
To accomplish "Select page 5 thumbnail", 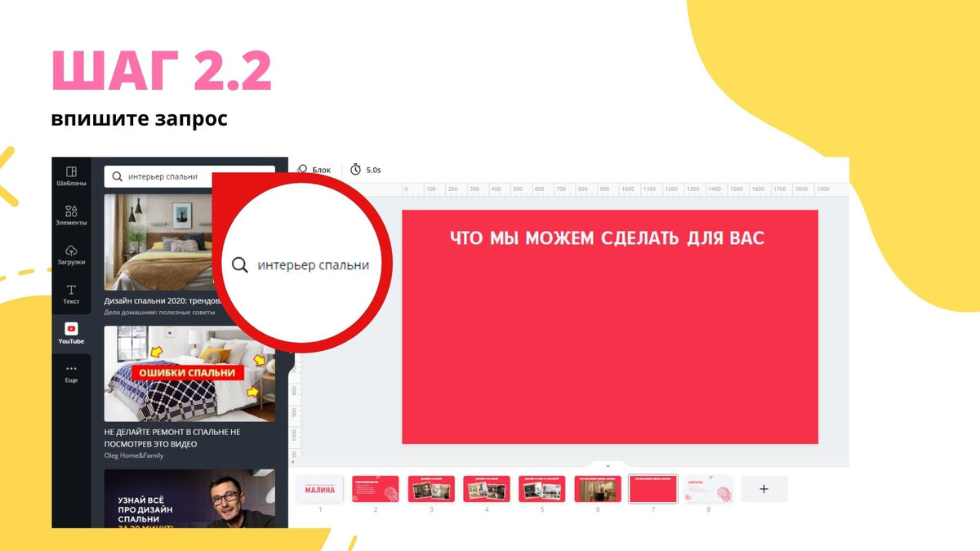I will pos(541,489).
